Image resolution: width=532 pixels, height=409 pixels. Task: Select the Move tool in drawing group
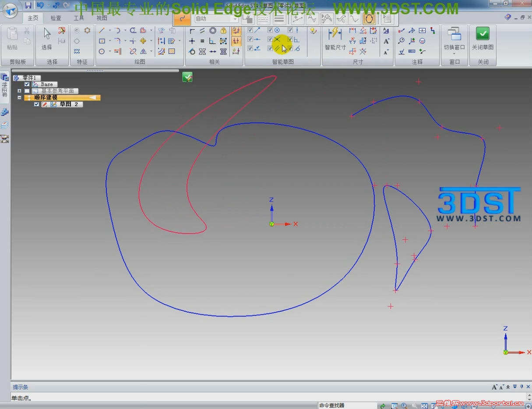[143, 41]
